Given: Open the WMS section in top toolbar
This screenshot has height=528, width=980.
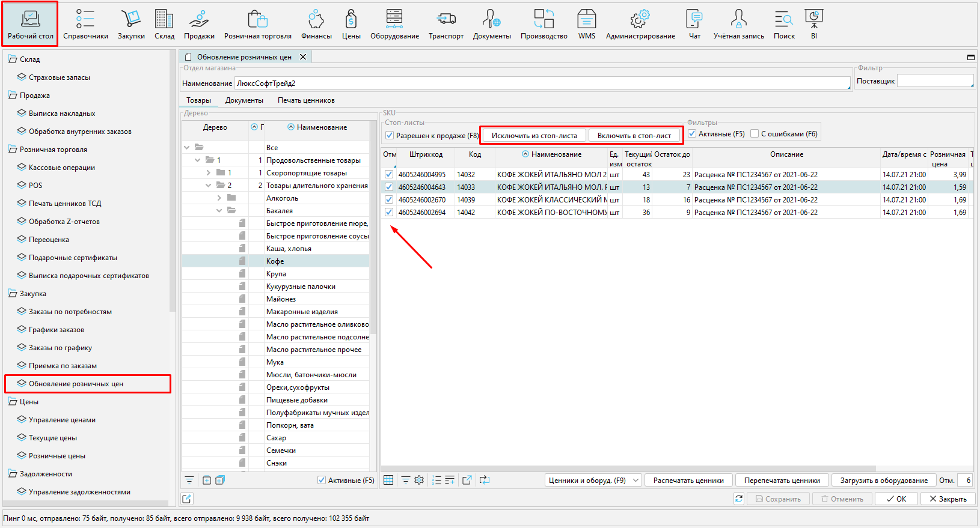Looking at the screenshot, I should coord(586,25).
